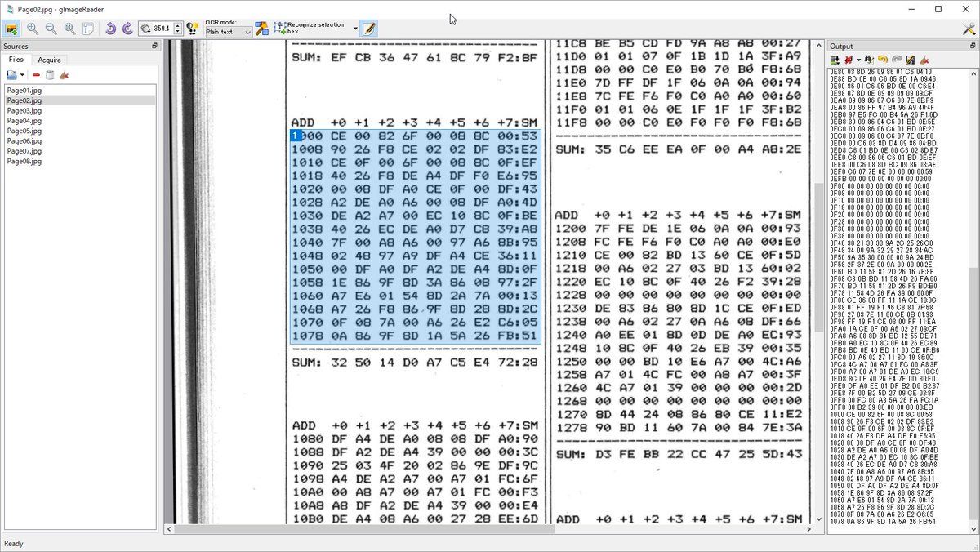This screenshot has width=980, height=552.
Task: Click the strip line breaks icon in Output
Action: pyautogui.click(x=849, y=60)
